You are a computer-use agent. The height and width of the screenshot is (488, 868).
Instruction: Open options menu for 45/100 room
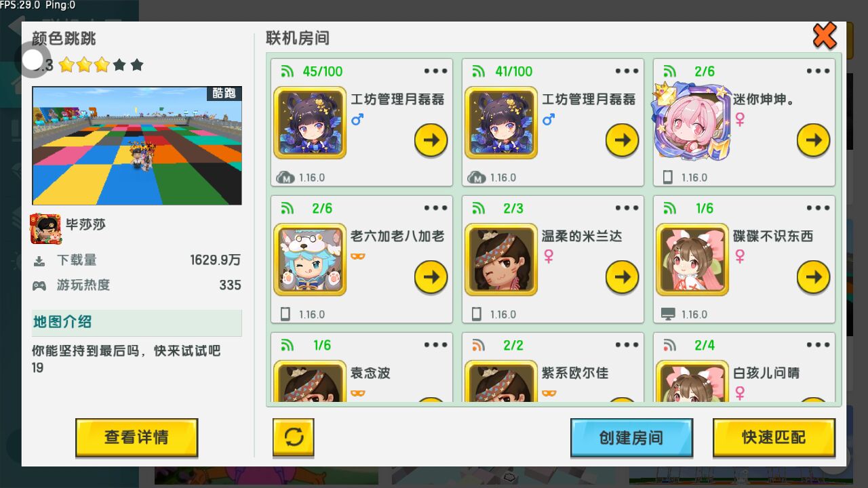click(436, 71)
